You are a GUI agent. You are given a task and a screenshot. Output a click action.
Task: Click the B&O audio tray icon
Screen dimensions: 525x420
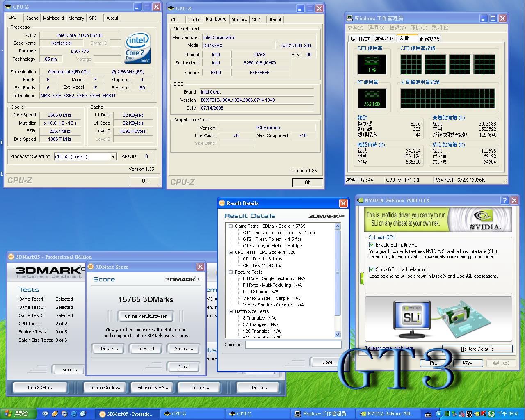click(x=469, y=414)
